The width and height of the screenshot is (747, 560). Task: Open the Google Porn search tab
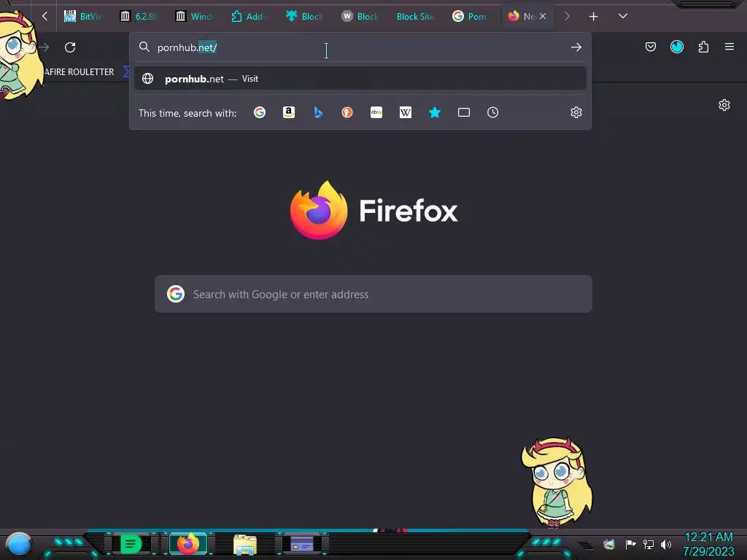(471, 17)
